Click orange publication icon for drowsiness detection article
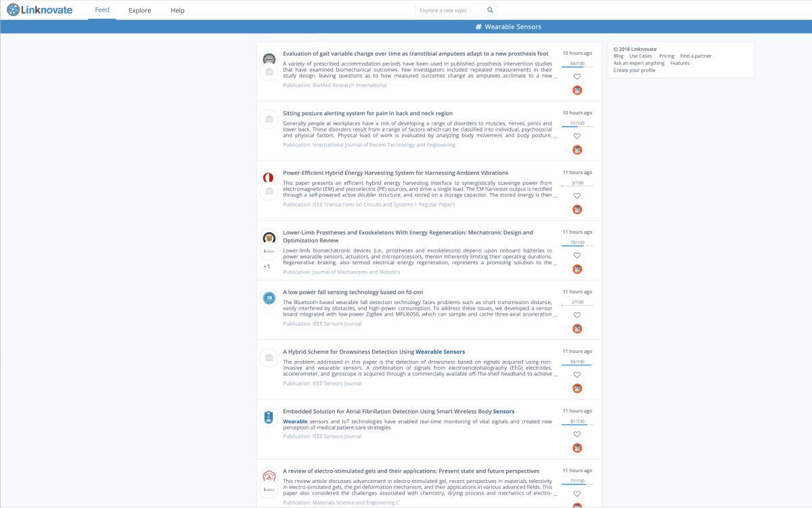 click(577, 388)
